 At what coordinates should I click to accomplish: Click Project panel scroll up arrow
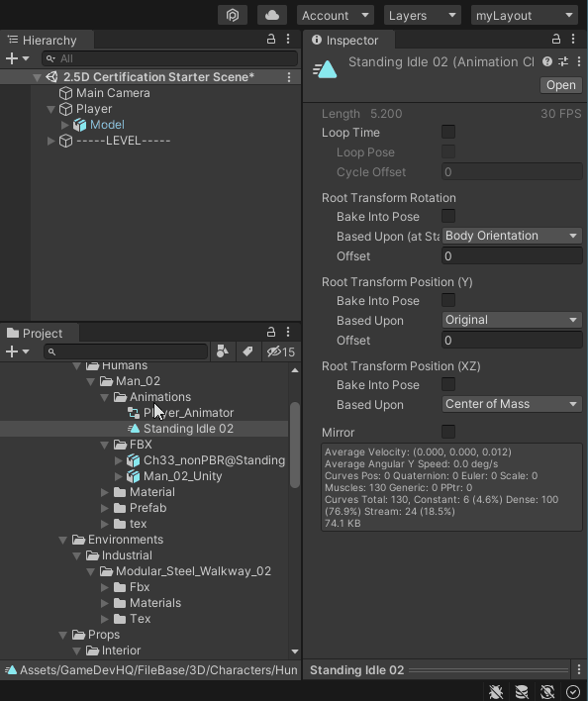295,370
